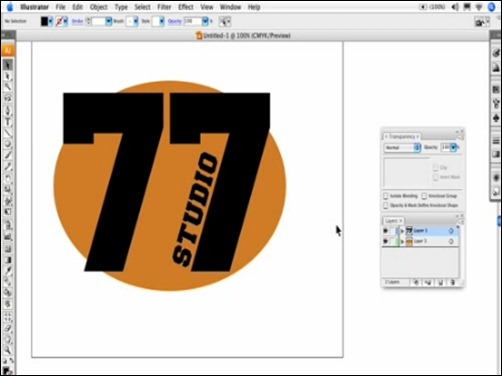Select the Type tool

click(x=8, y=122)
